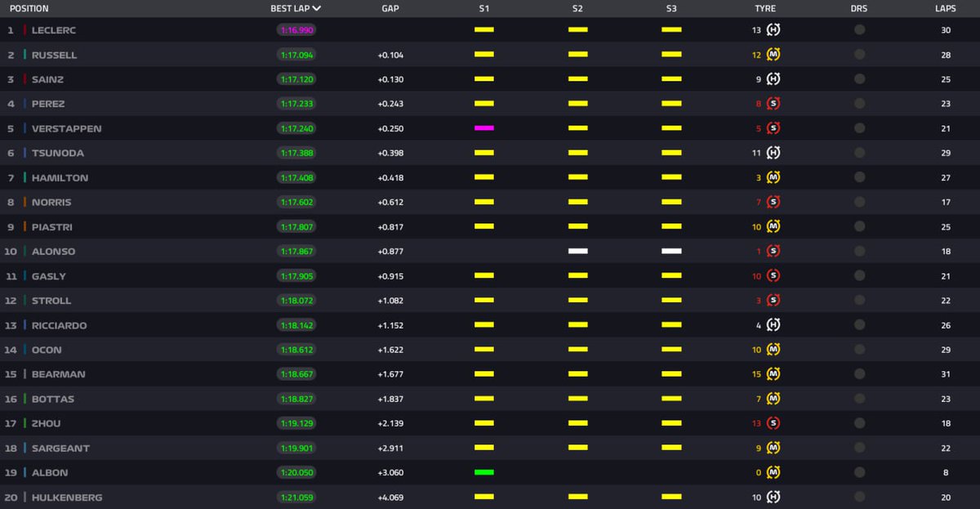Click Russell's best lap 1:17.094
The height and width of the screenshot is (509, 980).
pos(296,55)
